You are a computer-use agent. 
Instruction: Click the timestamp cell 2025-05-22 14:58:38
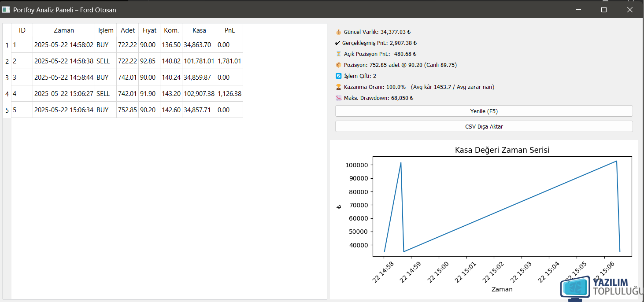tap(64, 61)
